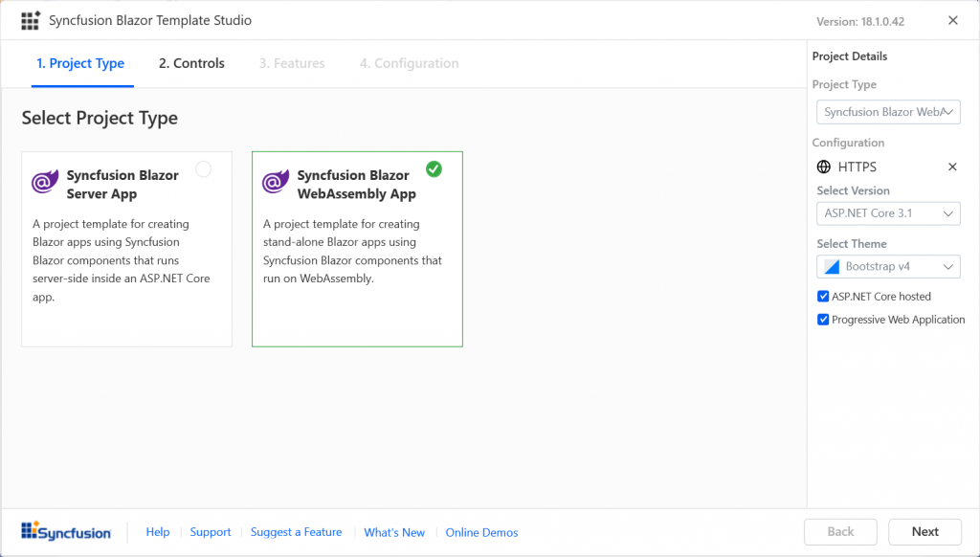This screenshot has width=980, height=557.
Task: Open the Select Theme dropdown
Action: coord(888,266)
